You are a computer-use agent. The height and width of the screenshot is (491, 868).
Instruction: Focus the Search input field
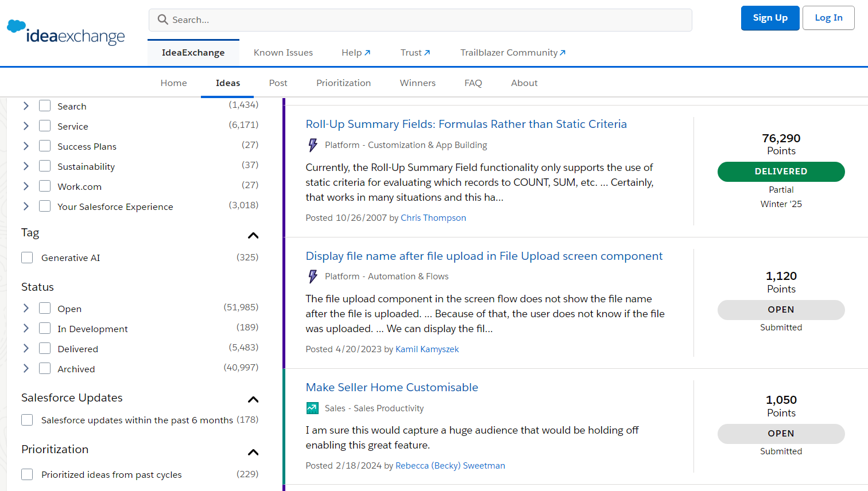(x=420, y=20)
